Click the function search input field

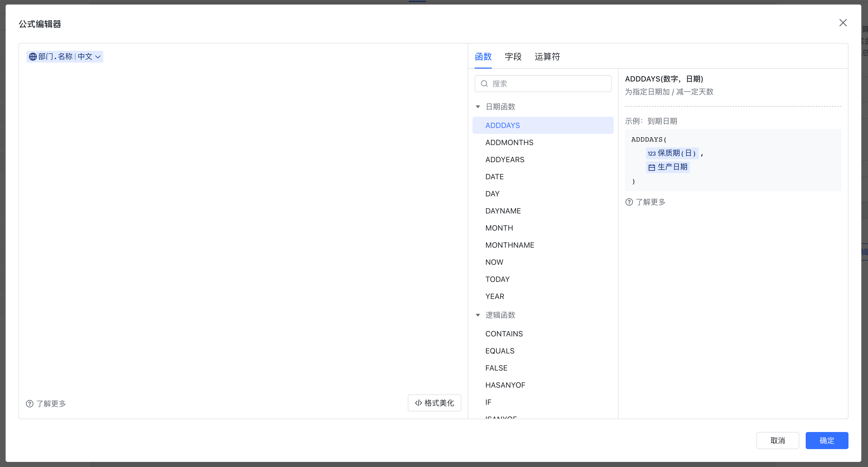[543, 84]
